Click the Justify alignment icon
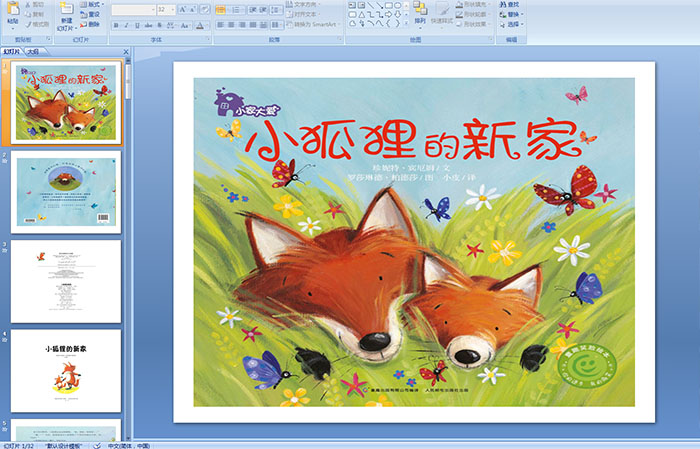Screen dimensions: 700x449 coord(253,25)
